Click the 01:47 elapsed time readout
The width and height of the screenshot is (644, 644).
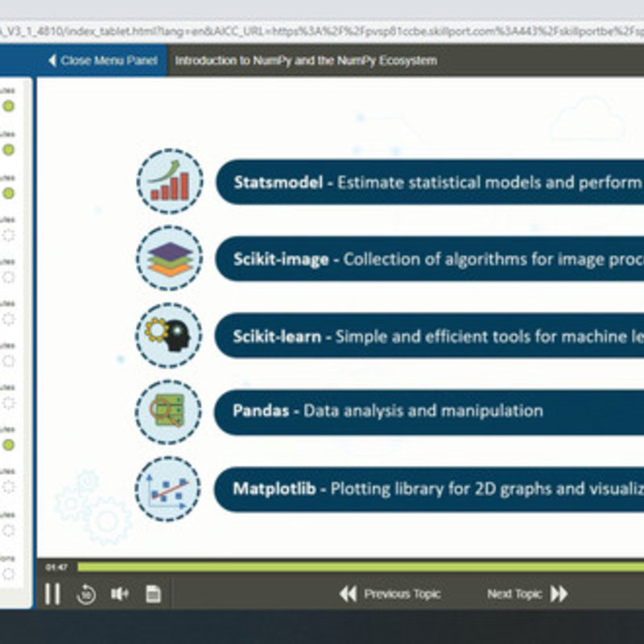[x=56, y=568]
